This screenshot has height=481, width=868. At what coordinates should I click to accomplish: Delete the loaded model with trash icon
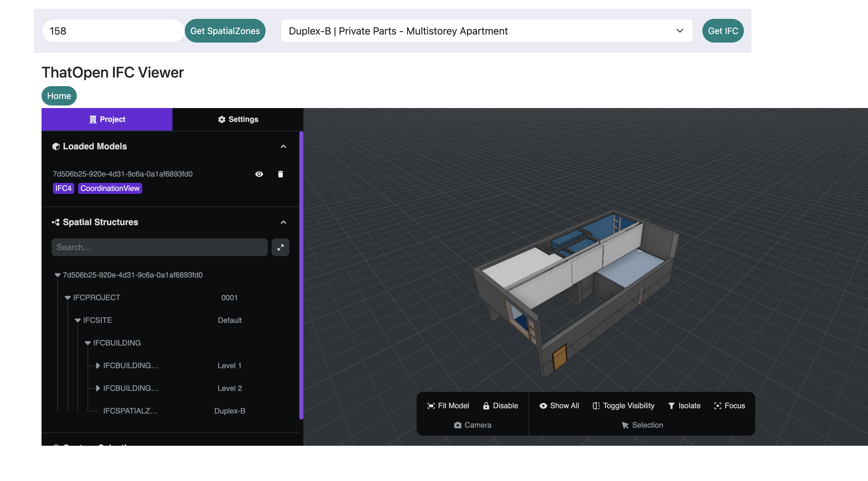(280, 174)
